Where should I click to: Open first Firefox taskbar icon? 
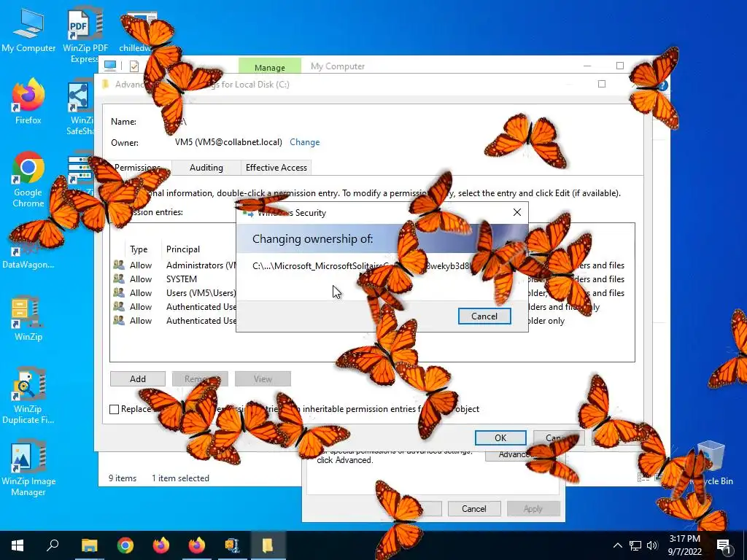[161, 545]
